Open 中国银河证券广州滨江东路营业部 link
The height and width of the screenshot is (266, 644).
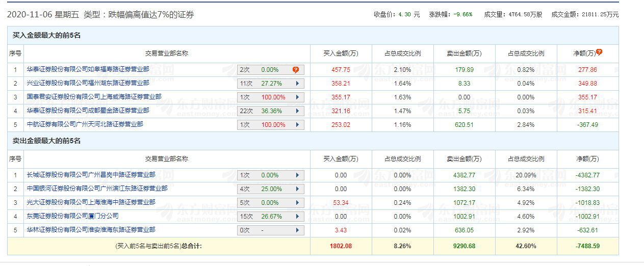tap(97, 189)
